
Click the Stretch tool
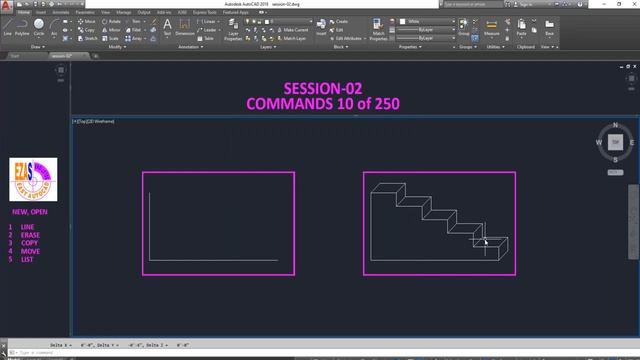(x=87, y=38)
